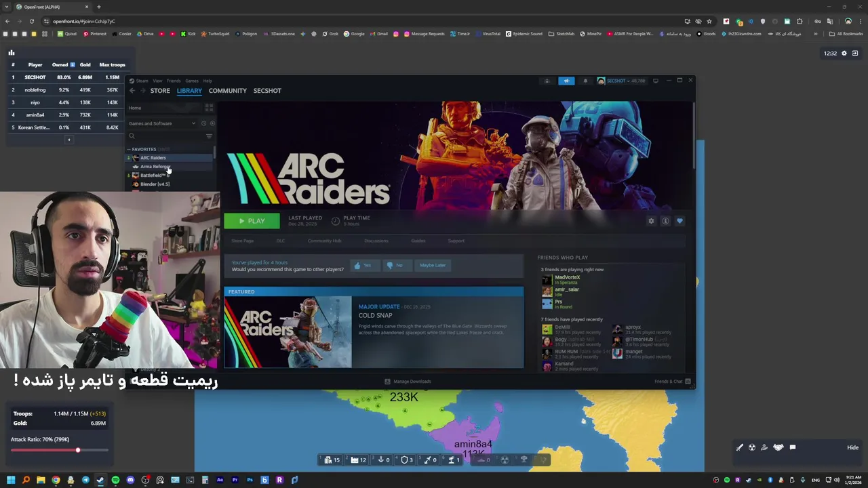The height and width of the screenshot is (488, 868).
Task: Click the Steam announcements megaphone icon
Action: pos(566,81)
